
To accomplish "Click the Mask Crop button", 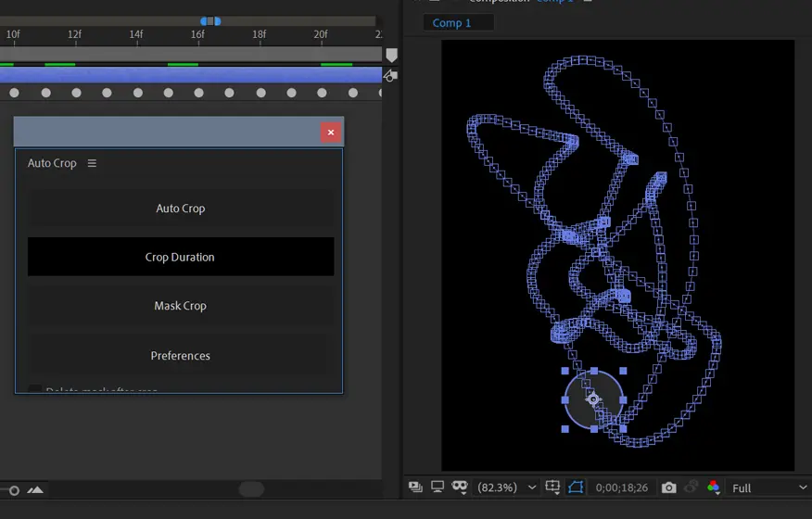I will (x=181, y=306).
